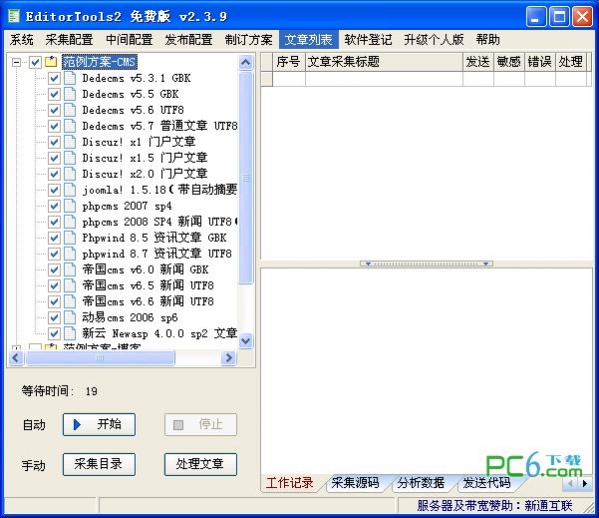Click folder icon of 范例方案-CMS
The width and height of the screenshot is (599, 518).
point(51,62)
